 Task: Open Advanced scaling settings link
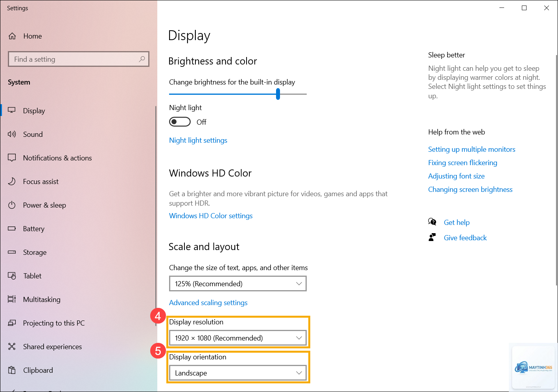click(x=208, y=303)
